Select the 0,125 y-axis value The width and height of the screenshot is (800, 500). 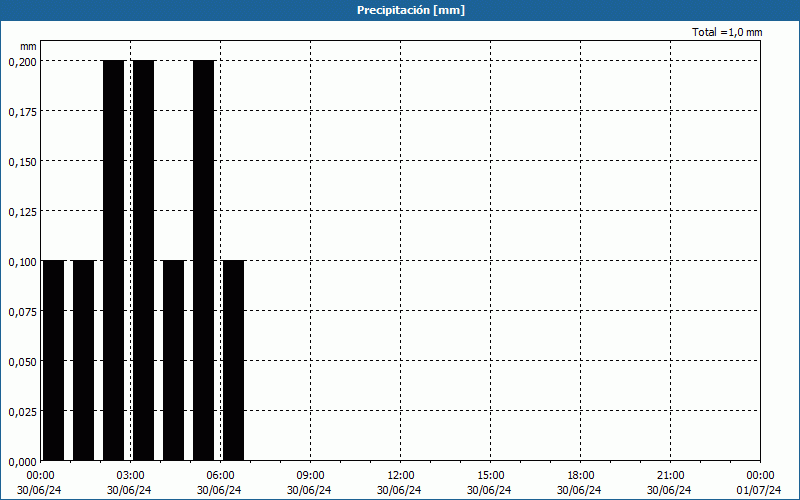click(22, 212)
